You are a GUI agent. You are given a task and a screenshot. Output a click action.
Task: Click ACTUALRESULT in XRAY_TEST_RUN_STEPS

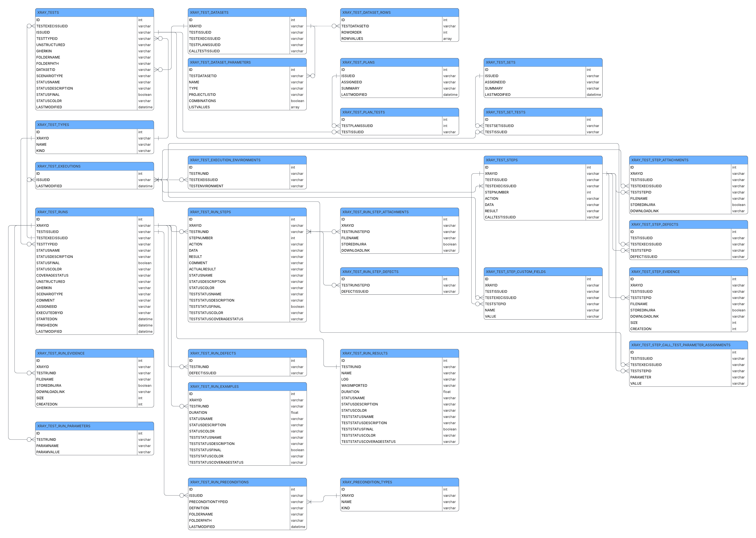click(x=247, y=269)
